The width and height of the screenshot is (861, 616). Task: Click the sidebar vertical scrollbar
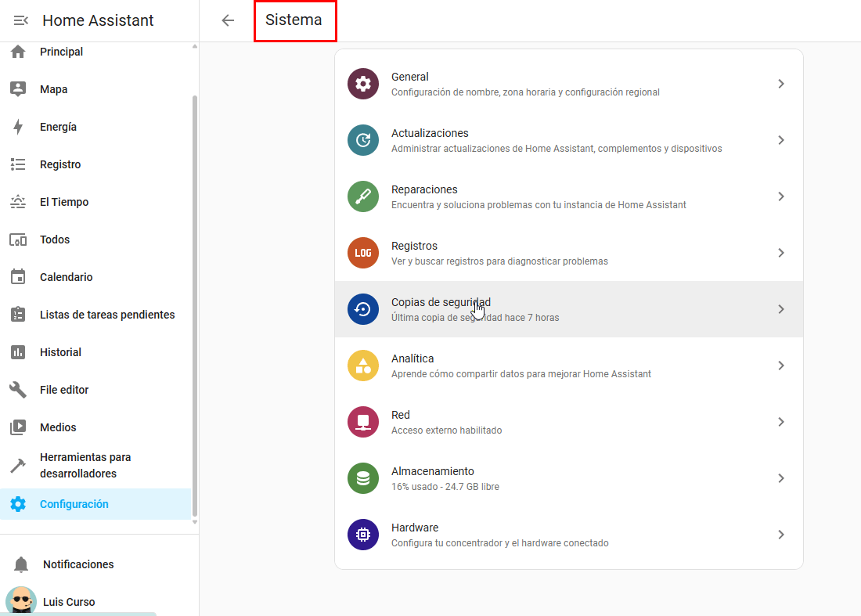194,306
